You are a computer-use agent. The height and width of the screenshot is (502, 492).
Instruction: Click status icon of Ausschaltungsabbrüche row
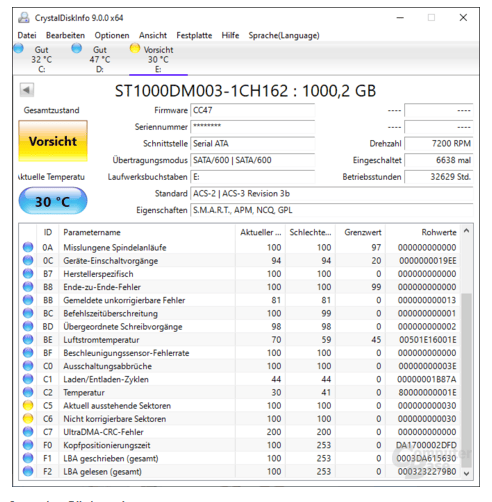tap(28, 366)
